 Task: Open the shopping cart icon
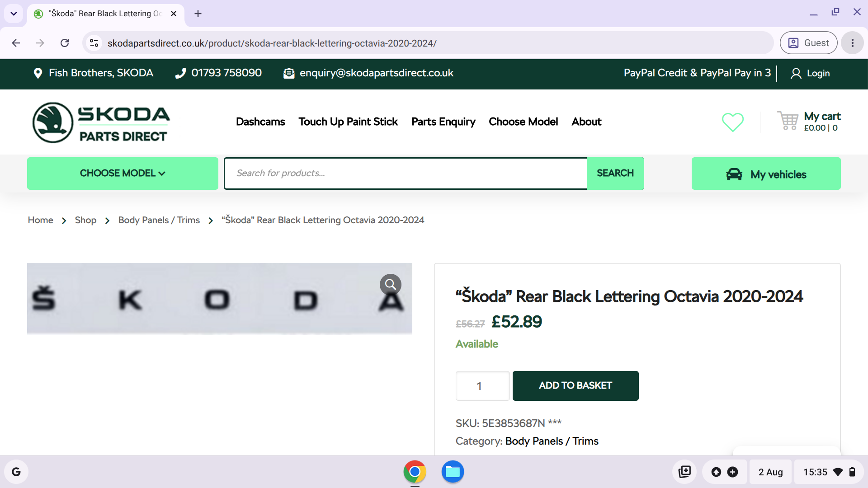pos(788,121)
